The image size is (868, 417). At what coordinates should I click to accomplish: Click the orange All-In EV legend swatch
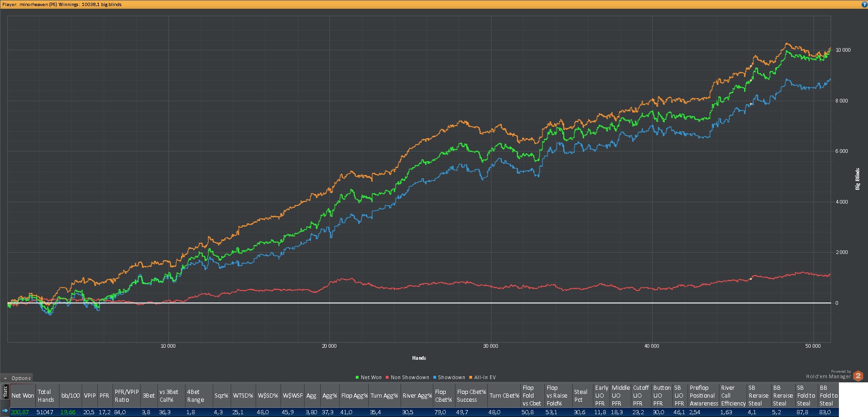471,377
